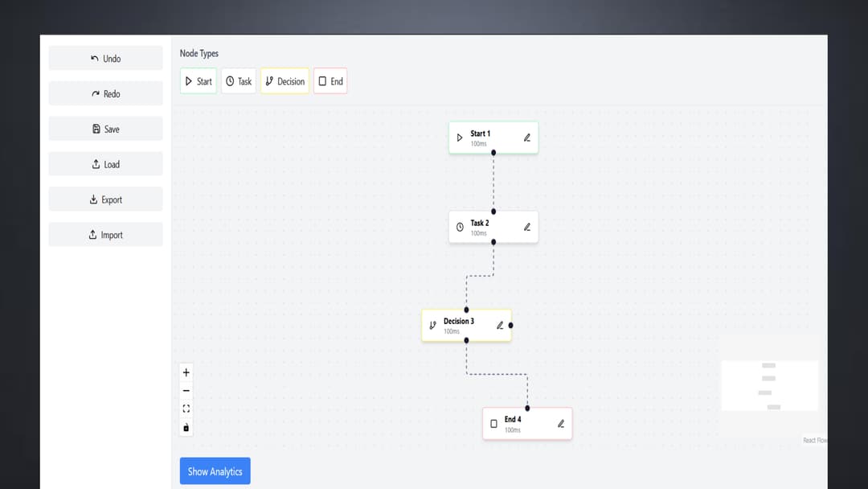Load a saved workflow
This screenshot has width=868, height=489.
[x=105, y=163]
